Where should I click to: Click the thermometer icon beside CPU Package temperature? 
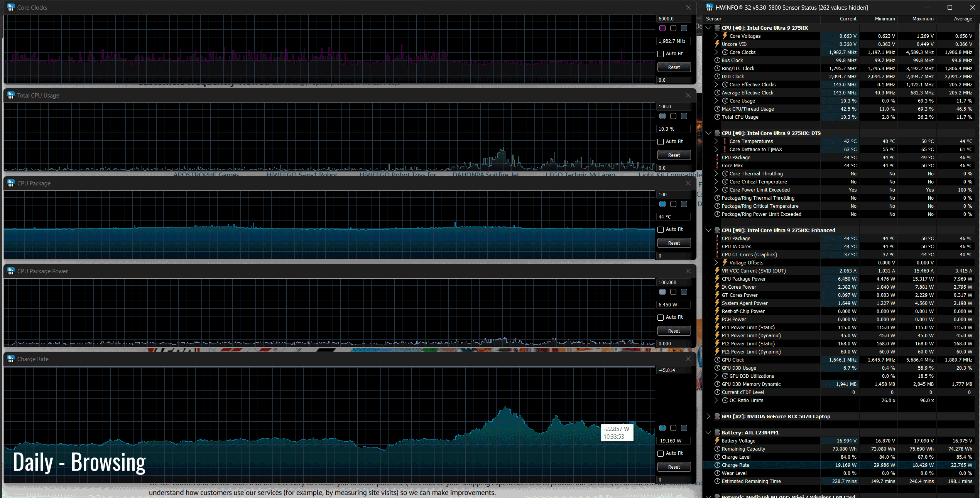click(717, 157)
